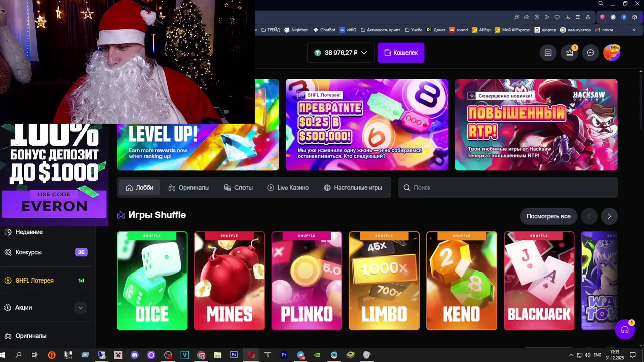This screenshot has width=644, height=362.
Task: Go to next games with right arrow
Action: 609,216
